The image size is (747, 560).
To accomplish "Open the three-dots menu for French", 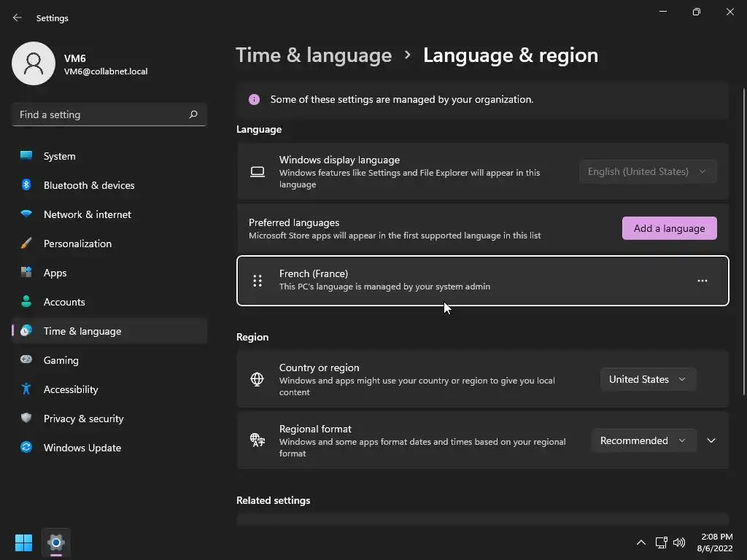I will click(x=702, y=281).
